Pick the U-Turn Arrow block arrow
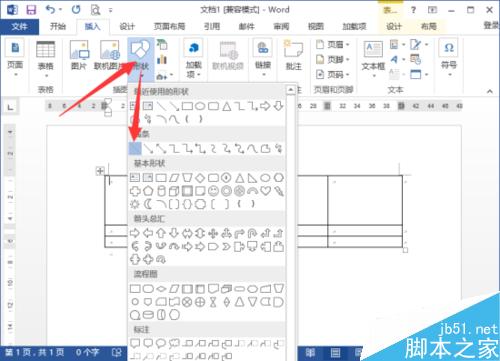This screenshot has width=500, height=361. click(x=252, y=233)
